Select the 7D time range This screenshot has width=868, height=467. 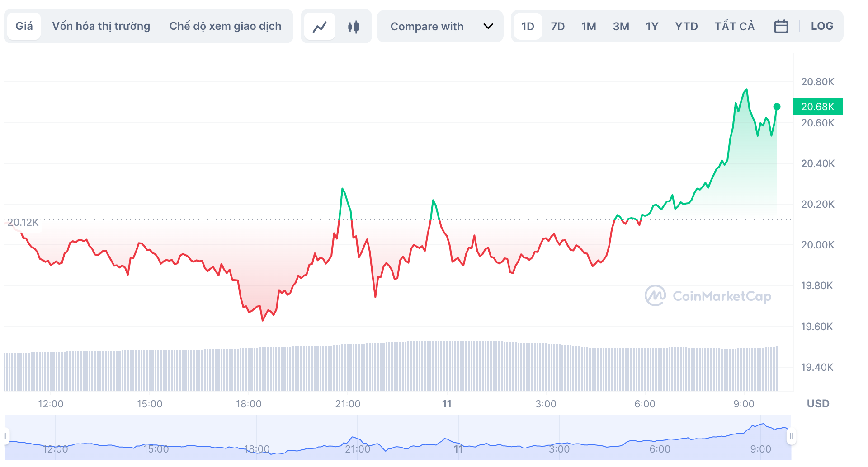(x=558, y=26)
